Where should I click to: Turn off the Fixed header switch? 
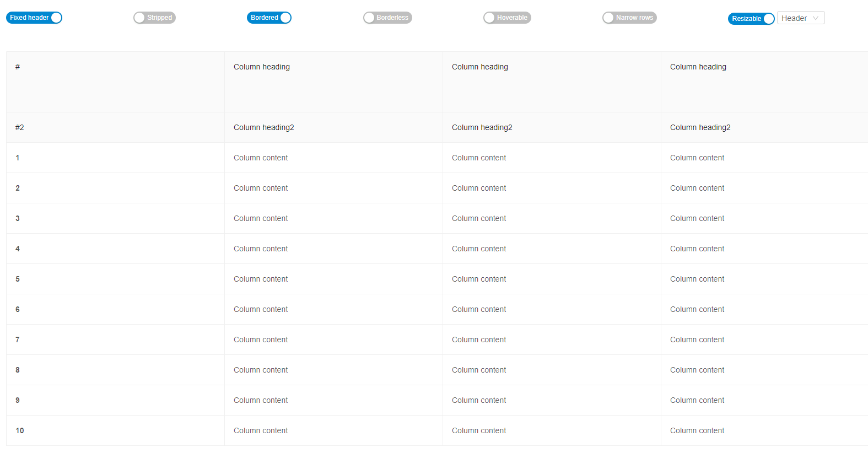[x=34, y=18]
